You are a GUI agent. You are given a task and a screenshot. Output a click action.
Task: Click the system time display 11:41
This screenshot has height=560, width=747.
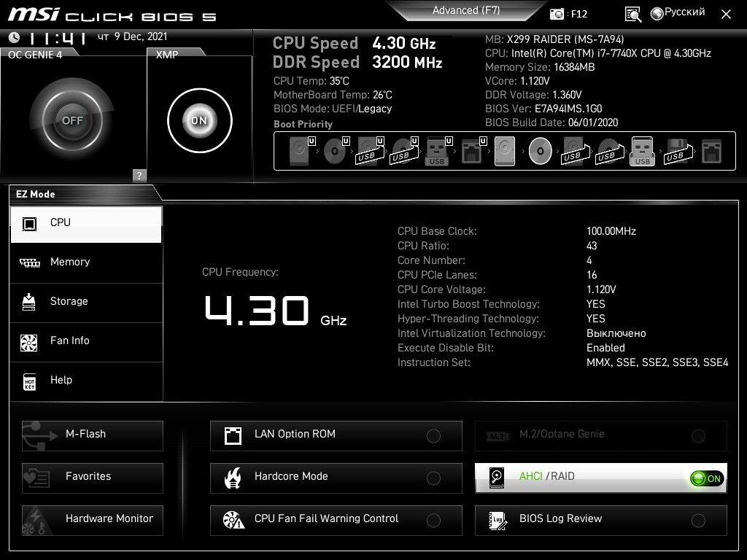57,38
